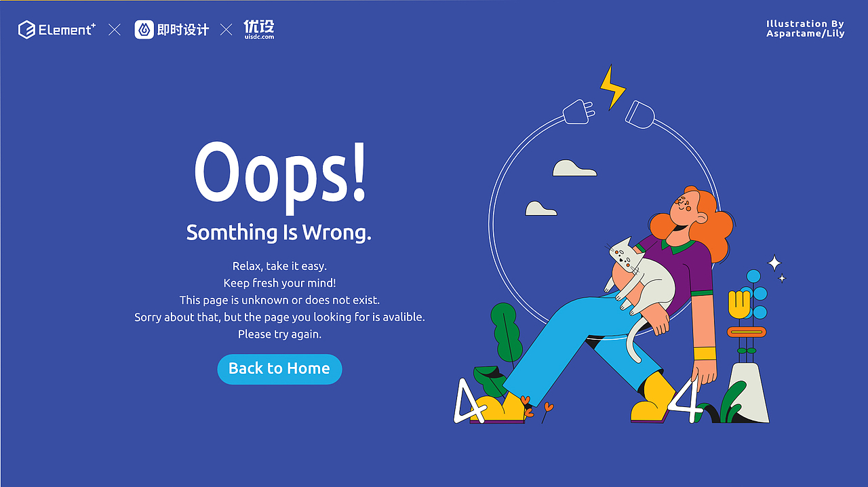Click the yellow lightning bolt icon

pyautogui.click(x=612, y=87)
